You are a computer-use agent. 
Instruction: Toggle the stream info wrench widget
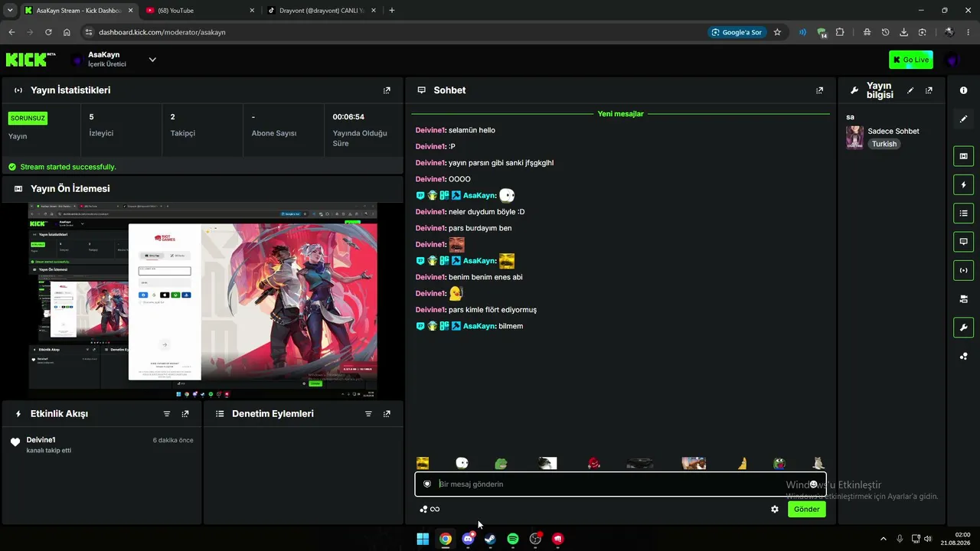click(x=963, y=328)
